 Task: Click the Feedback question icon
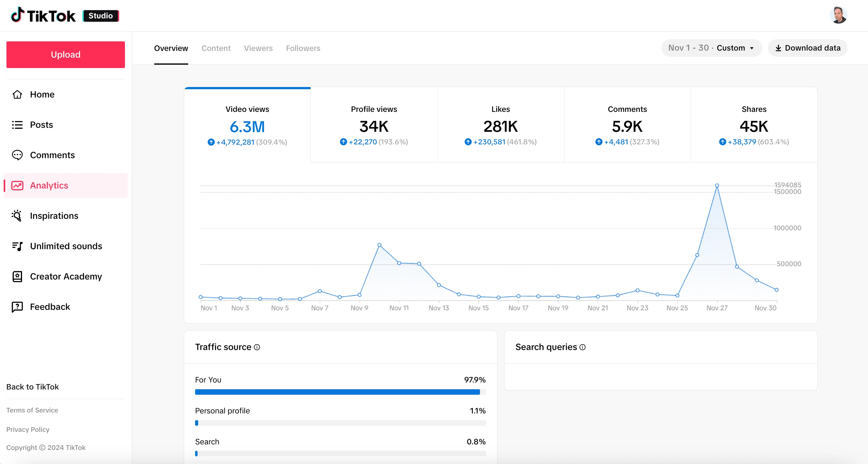pos(17,307)
